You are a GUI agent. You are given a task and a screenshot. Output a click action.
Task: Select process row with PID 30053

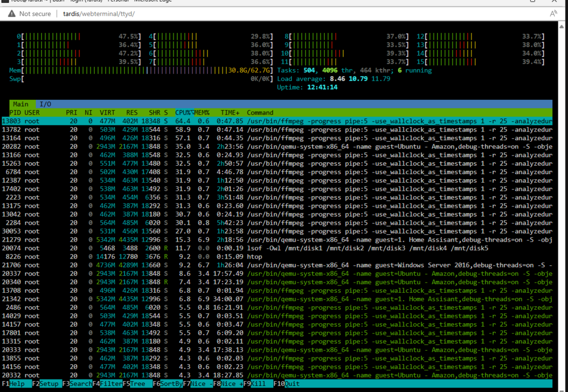tap(277, 231)
